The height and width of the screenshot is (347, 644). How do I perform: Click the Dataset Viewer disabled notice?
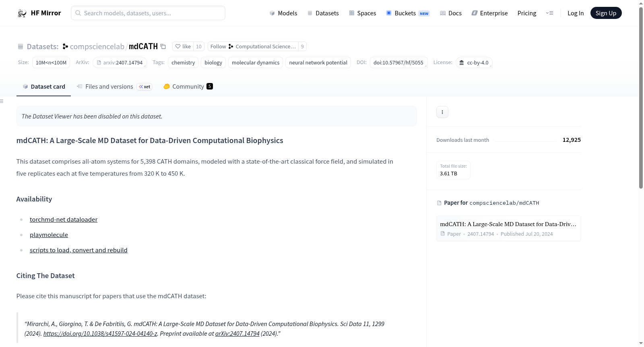pos(217,116)
